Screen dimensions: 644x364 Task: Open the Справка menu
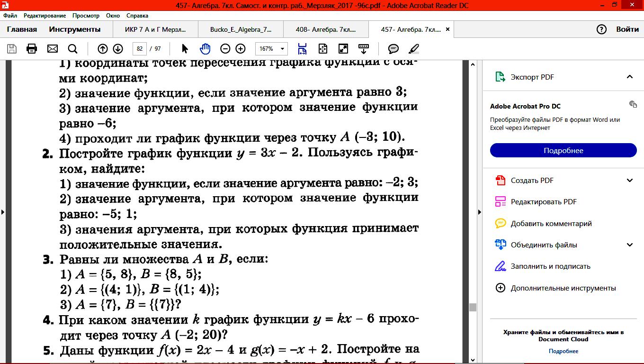click(137, 15)
